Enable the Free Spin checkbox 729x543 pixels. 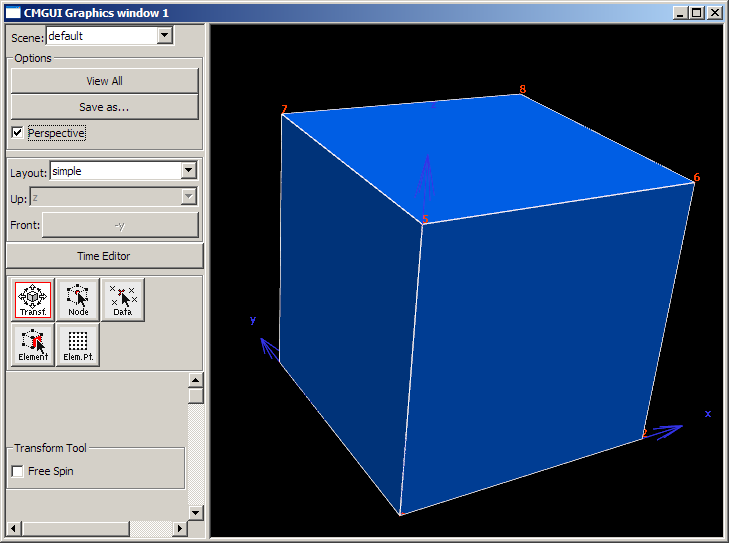17,471
